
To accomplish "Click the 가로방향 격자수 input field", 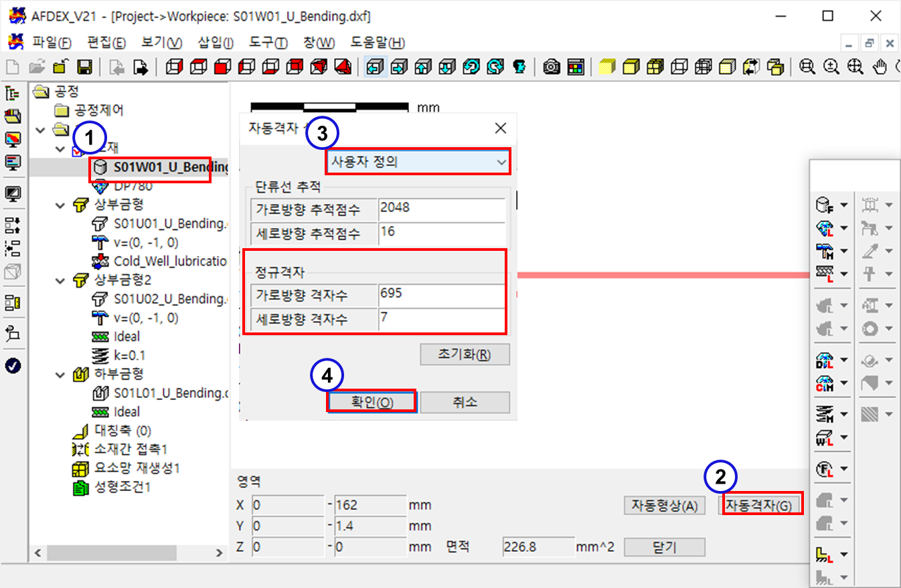I will [x=440, y=294].
